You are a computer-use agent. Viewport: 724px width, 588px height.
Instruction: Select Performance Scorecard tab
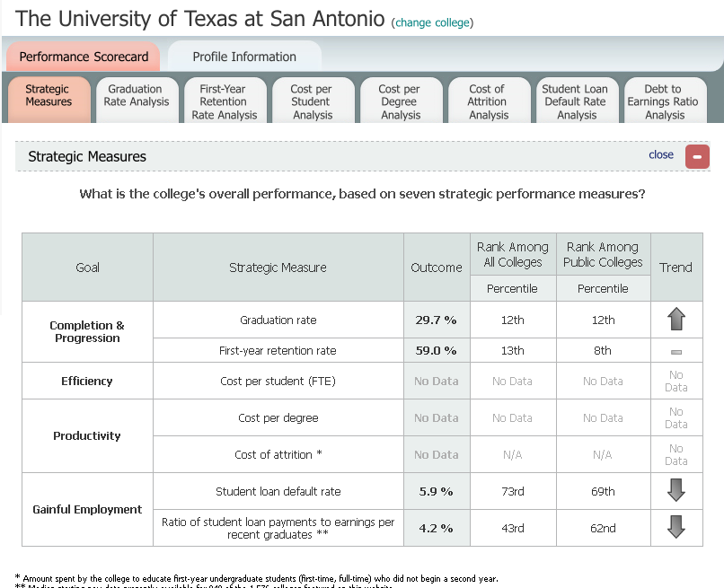[84, 57]
